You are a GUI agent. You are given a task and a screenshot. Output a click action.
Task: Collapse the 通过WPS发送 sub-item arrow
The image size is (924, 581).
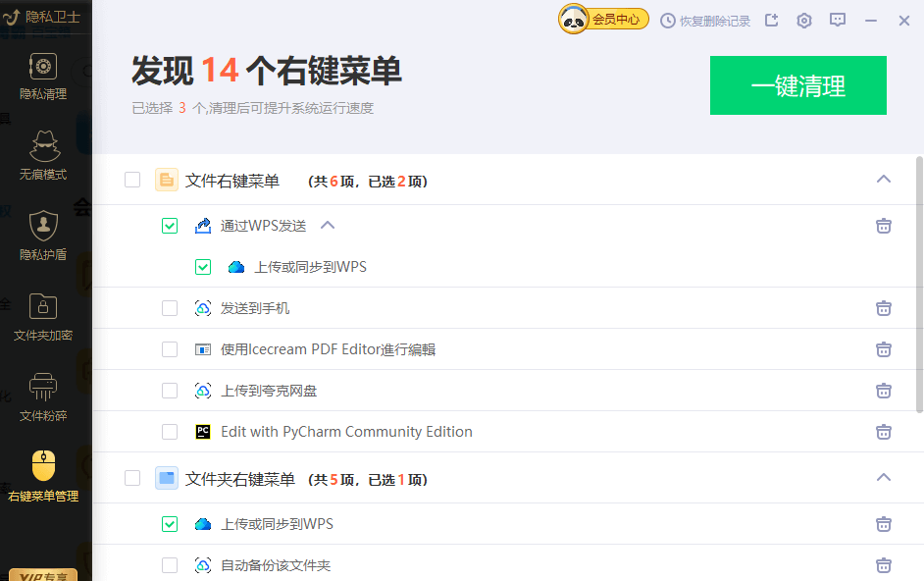coord(328,225)
